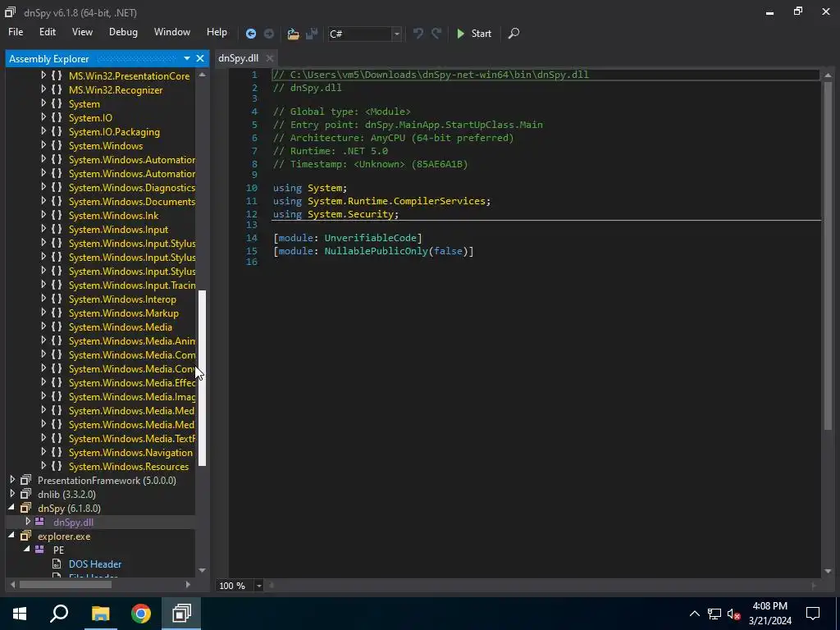Click the PE module icon
This screenshot has height=630, width=840.
[39, 549]
